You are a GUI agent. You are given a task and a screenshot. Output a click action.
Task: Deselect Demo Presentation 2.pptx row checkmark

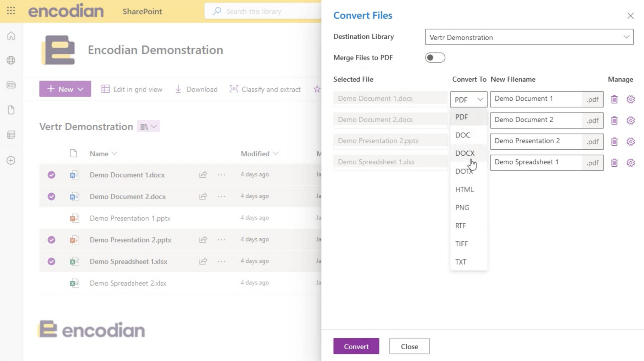[52, 240]
